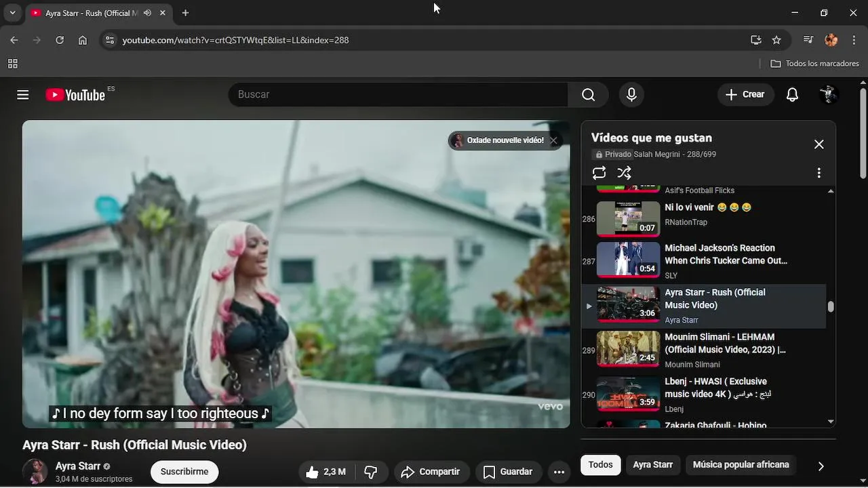Select the Ayra Starr chip

click(652, 465)
